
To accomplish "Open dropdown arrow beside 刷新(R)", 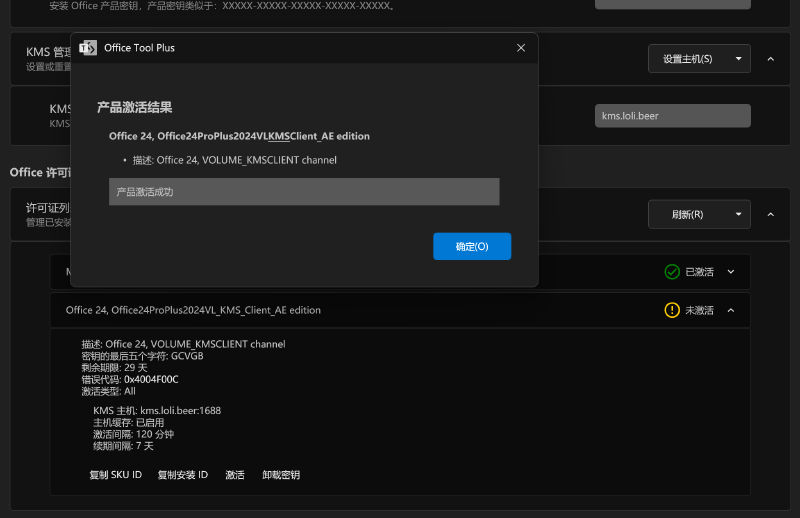I will coord(739,214).
